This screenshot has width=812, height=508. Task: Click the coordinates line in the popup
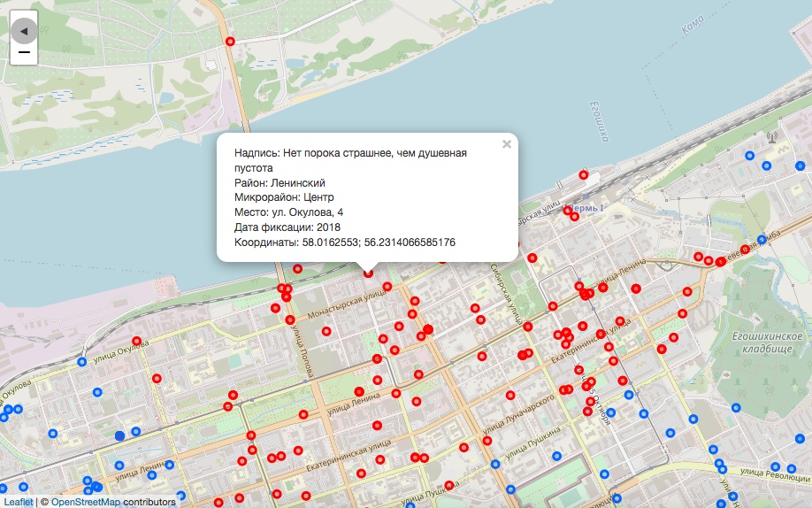pyautogui.click(x=344, y=242)
